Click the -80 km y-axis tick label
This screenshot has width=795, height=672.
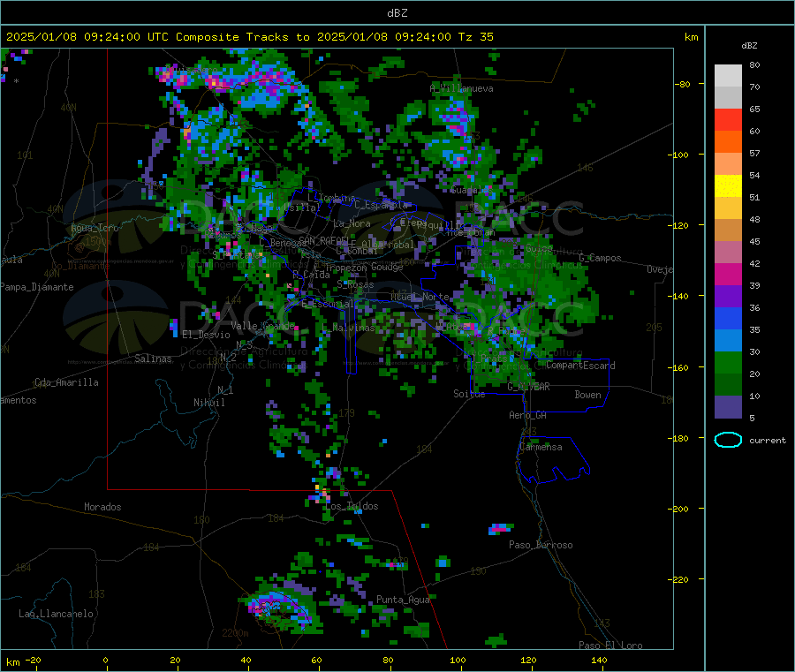point(683,84)
